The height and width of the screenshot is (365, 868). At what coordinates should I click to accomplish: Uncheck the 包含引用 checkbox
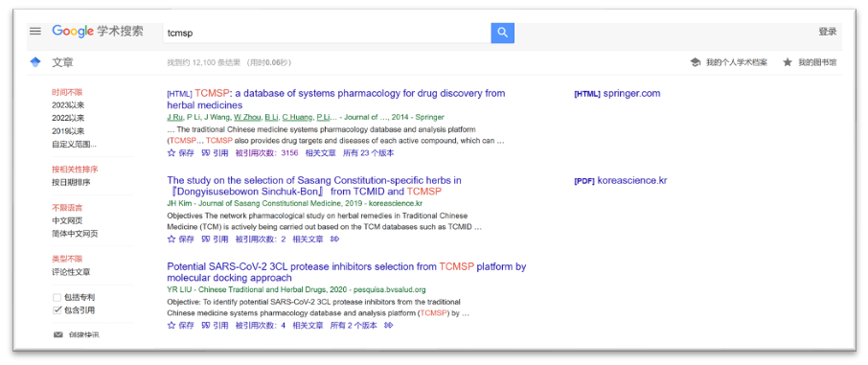coord(57,310)
